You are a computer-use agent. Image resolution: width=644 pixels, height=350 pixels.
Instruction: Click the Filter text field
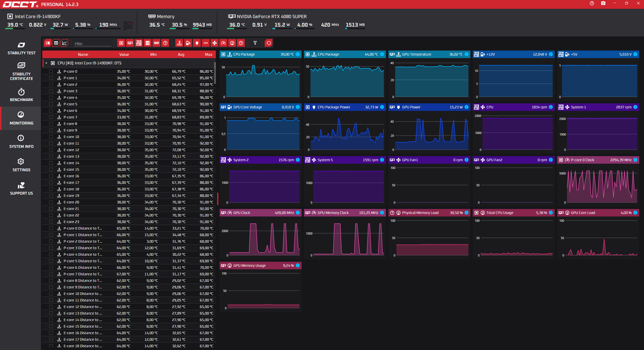point(92,43)
